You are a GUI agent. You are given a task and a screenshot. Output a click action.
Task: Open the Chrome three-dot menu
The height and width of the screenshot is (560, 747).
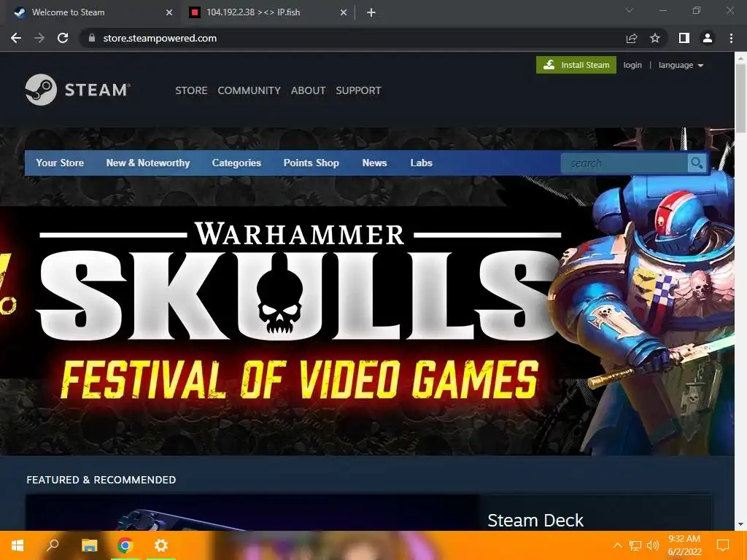731,38
